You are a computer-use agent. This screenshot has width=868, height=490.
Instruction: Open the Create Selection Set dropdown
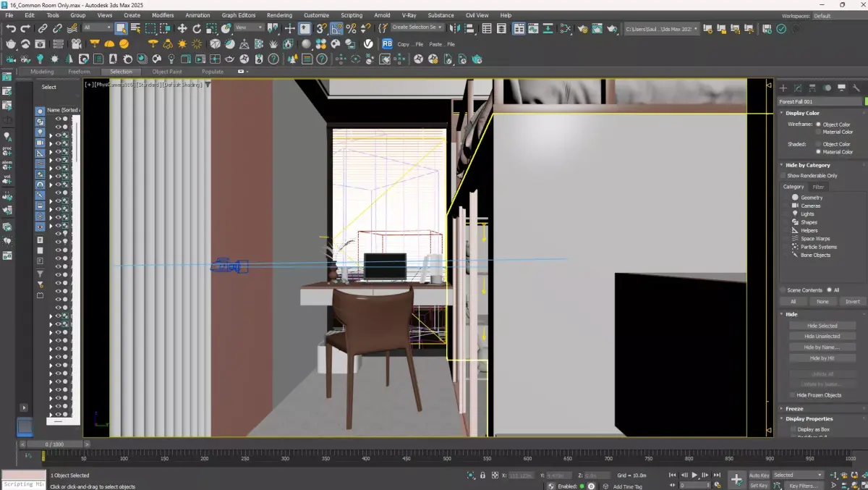tap(417, 28)
